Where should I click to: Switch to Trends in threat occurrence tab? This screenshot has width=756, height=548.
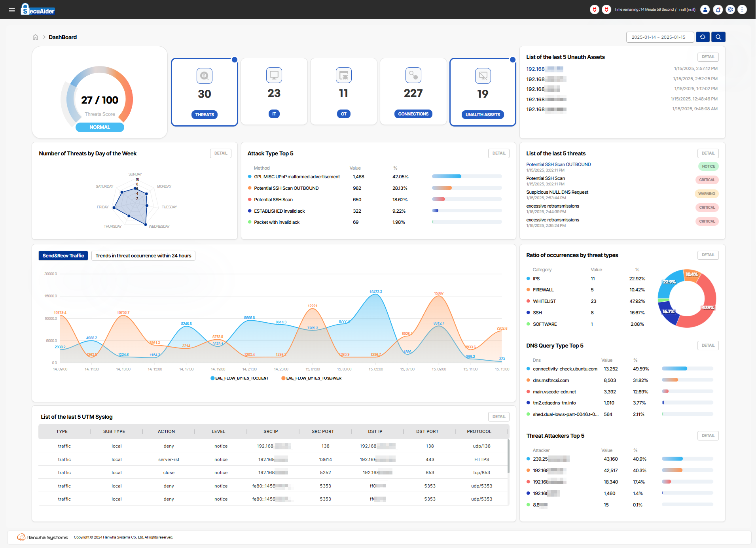coord(143,256)
